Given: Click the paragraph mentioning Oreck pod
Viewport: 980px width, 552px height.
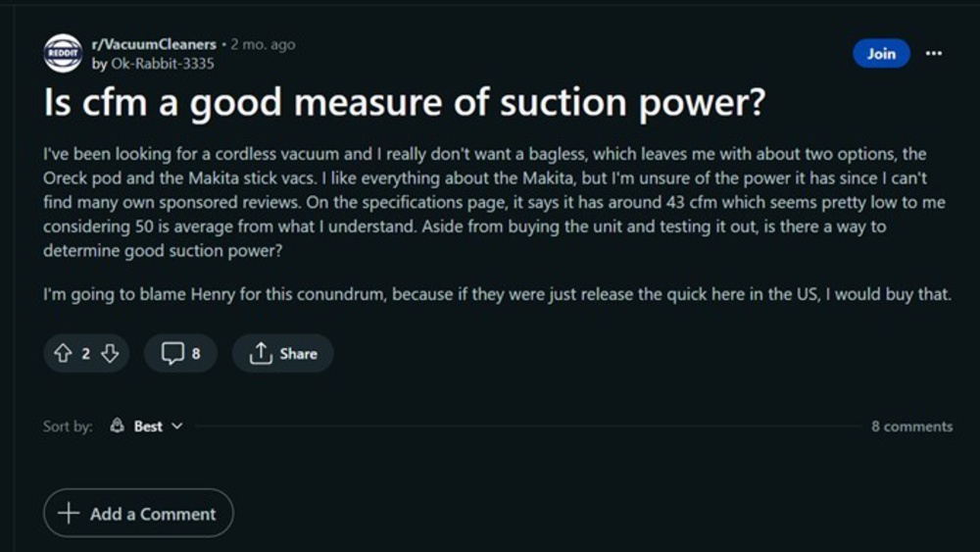Looking at the screenshot, I should click(484, 203).
